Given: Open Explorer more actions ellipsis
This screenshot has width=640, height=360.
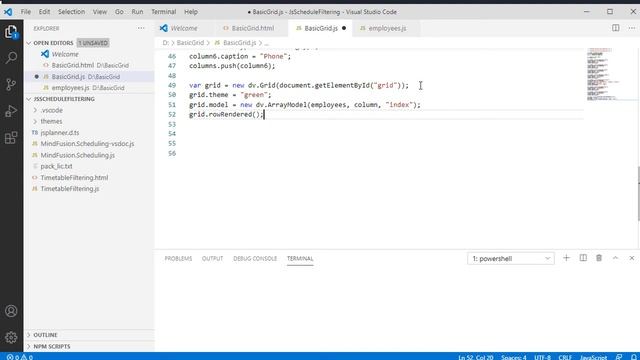Looking at the screenshot, I should (x=141, y=28).
